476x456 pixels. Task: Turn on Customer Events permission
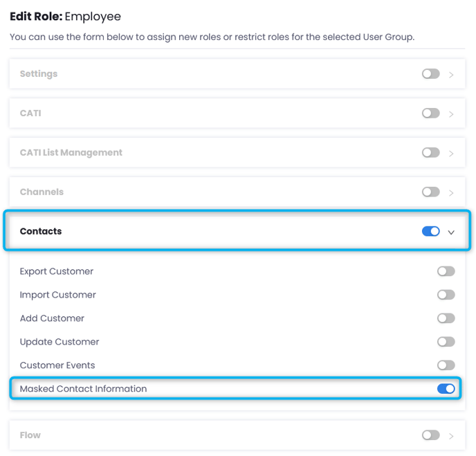pos(446,365)
